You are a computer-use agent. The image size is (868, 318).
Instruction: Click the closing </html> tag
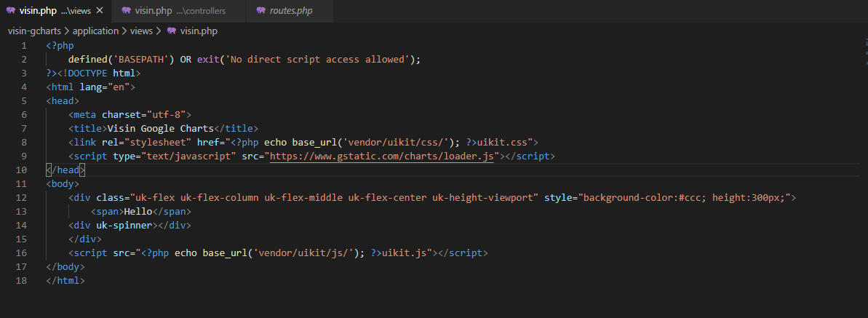[65, 281]
